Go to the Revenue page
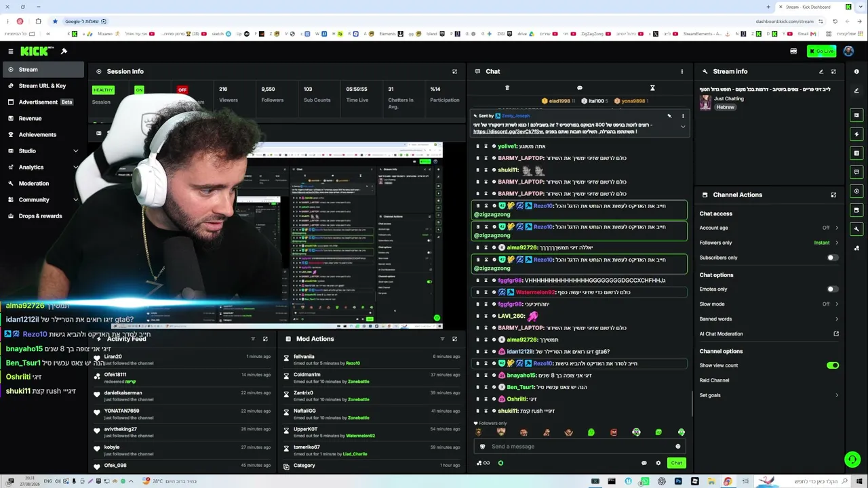The width and height of the screenshot is (868, 488). [43, 119]
